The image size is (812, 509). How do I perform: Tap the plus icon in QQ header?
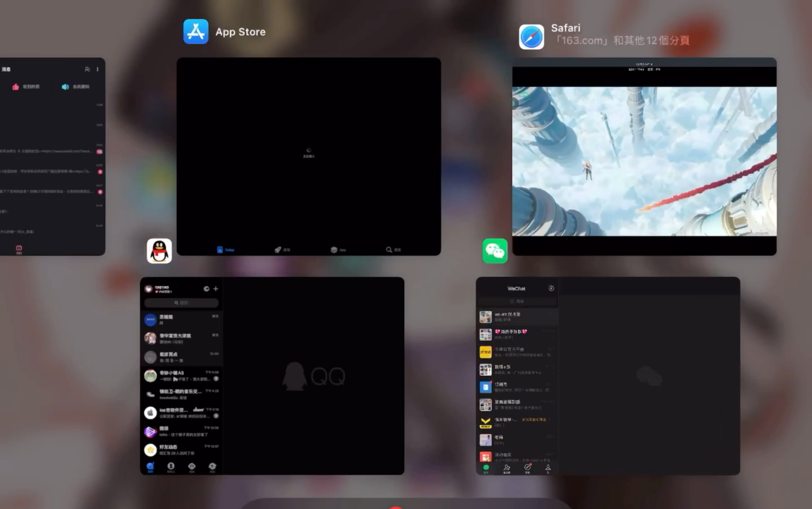(216, 289)
